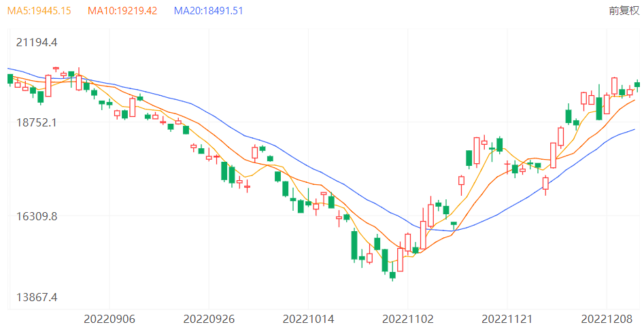
Task: Open the 前复权 adjustment option
Action: [x=624, y=11]
